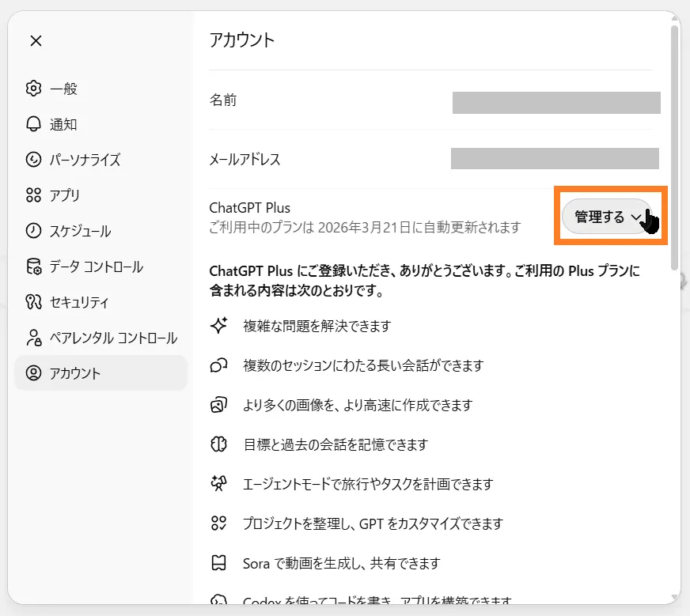
Task: Click the セキュリティ key icon
Action: point(33,302)
